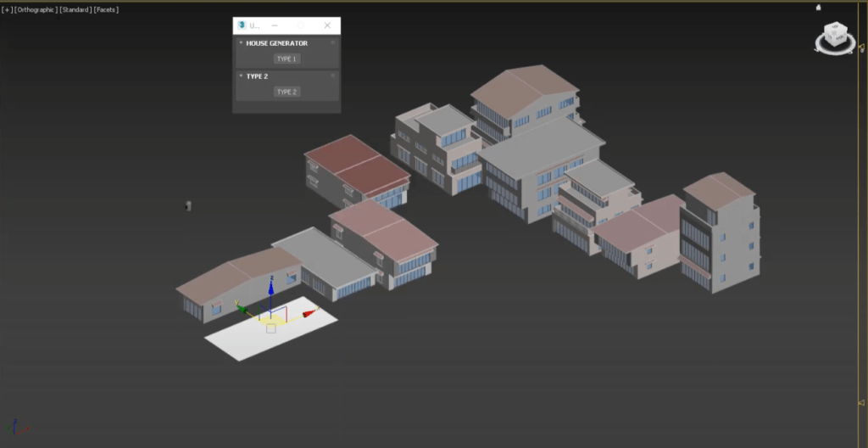Collapse the HOUSE GENERATOR rollout
This screenshot has height=448, width=868.
click(x=241, y=42)
